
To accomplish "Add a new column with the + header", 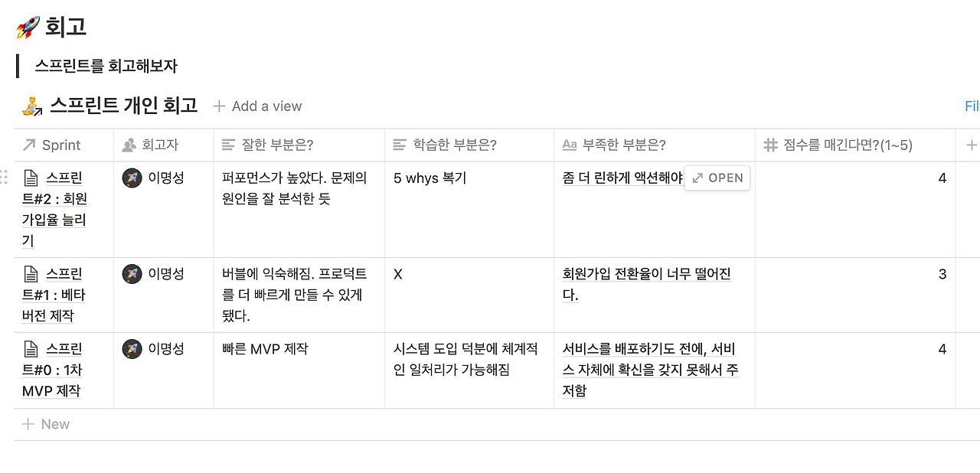I will coord(971,145).
